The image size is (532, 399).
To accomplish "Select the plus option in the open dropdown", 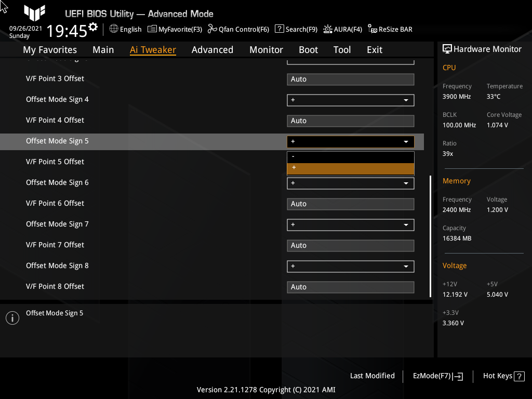I will [350, 168].
